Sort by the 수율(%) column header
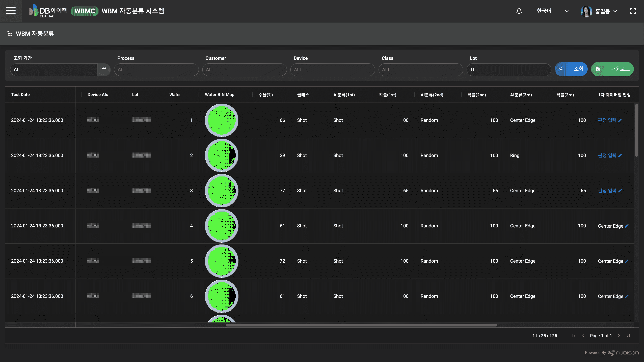Screen dimensions: 644x362 point(265,95)
